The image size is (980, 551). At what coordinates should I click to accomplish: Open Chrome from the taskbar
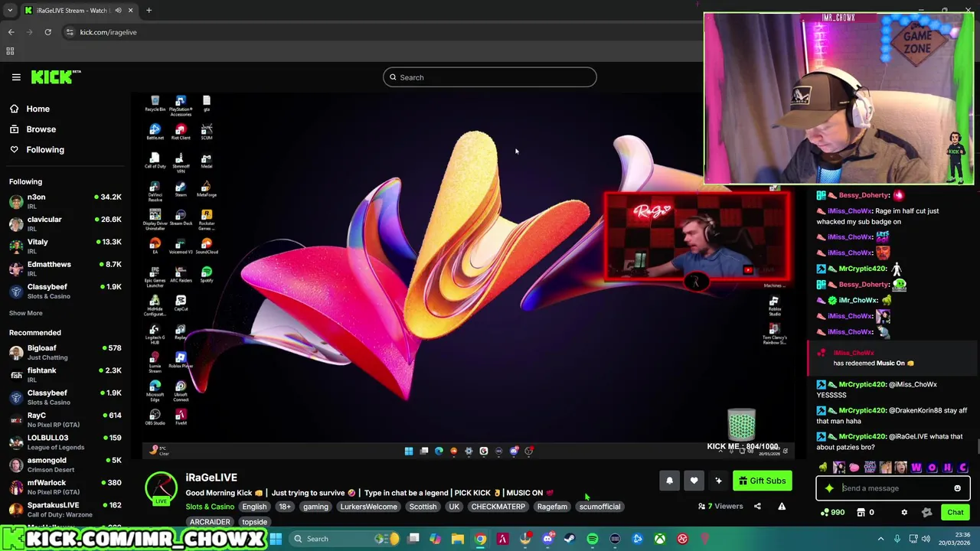pyautogui.click(x=480, y=539)
